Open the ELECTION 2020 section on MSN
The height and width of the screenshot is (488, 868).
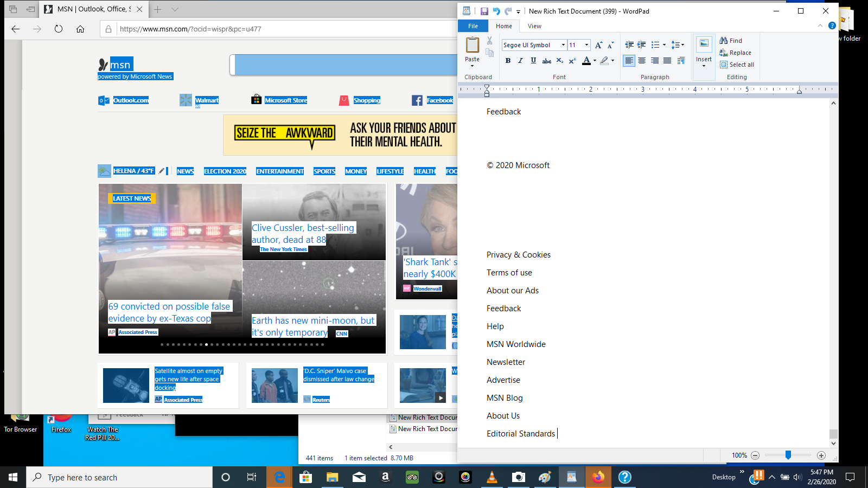(225, 171)
